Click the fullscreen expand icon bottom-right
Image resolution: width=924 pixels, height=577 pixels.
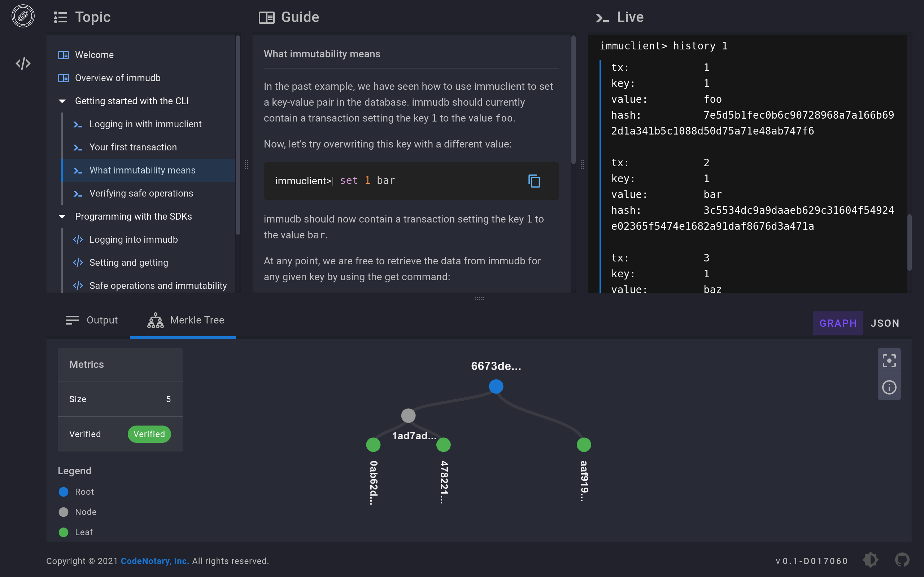tap(889, 360)
